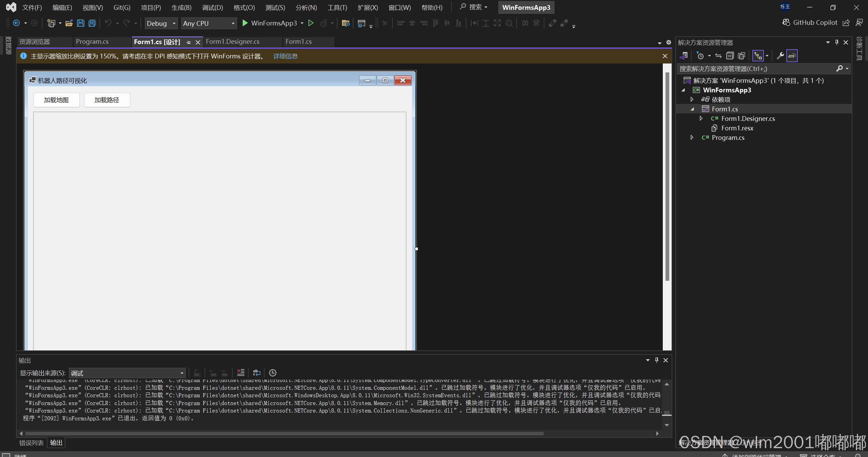
Task: Open Properties wrench icon in Solution Explorer
Action: coord(780,56)
